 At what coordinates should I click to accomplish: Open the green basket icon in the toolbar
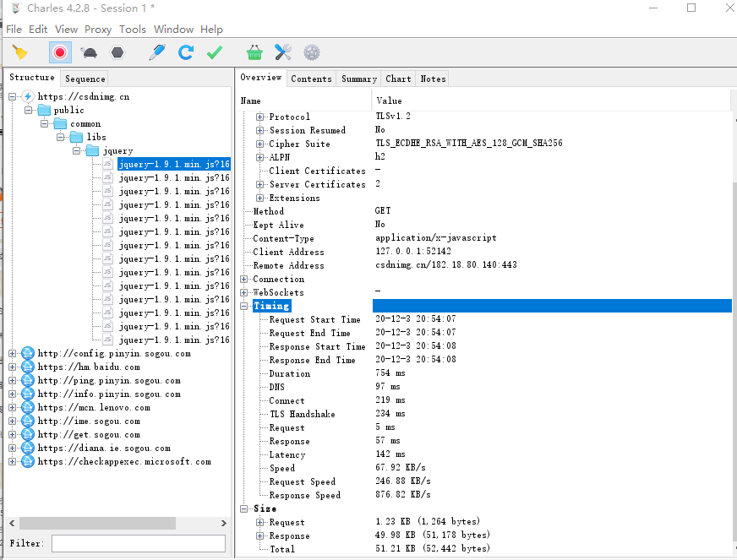254,52
